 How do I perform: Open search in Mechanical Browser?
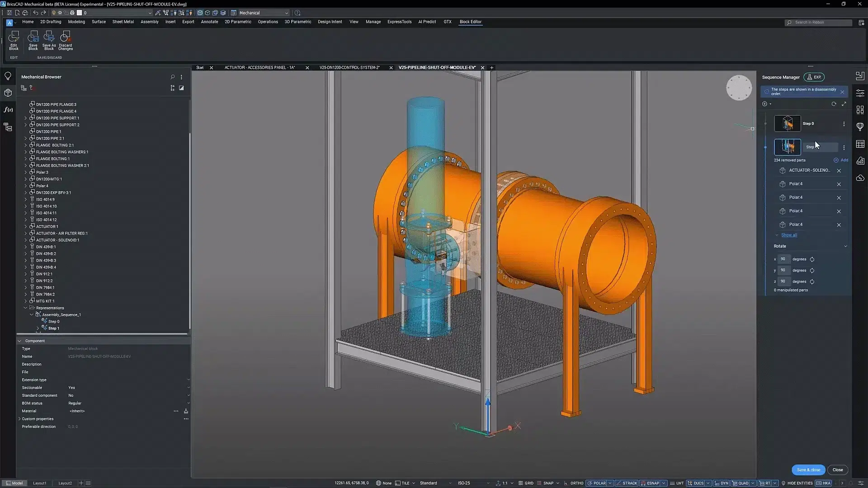(172, 77)
